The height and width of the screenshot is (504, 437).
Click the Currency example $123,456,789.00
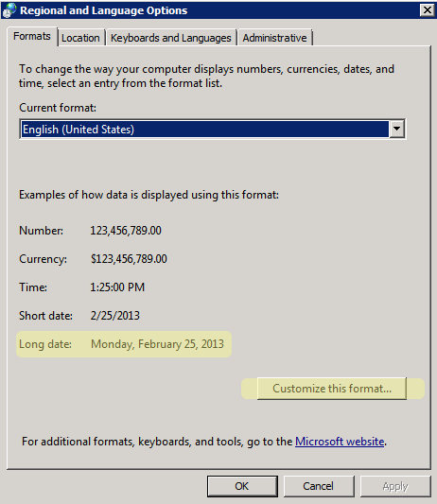pyautogui.click(x=129, y=259)
